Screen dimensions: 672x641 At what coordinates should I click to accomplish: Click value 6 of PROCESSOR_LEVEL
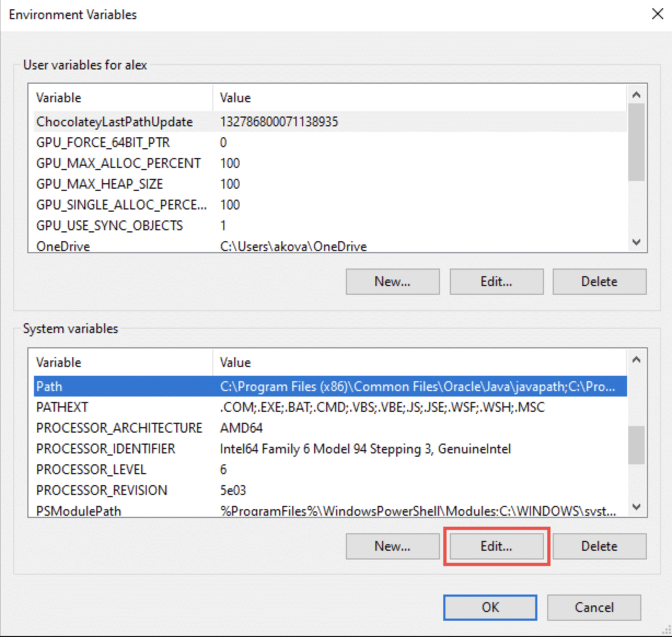point(223,470)
